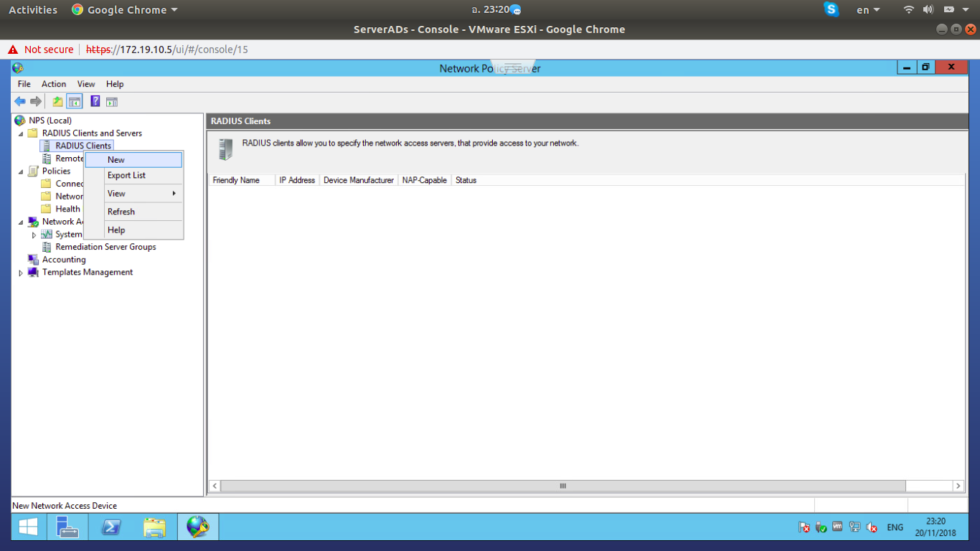
Task: Click the Not secure warning in address bar
Action: [41, 50]
